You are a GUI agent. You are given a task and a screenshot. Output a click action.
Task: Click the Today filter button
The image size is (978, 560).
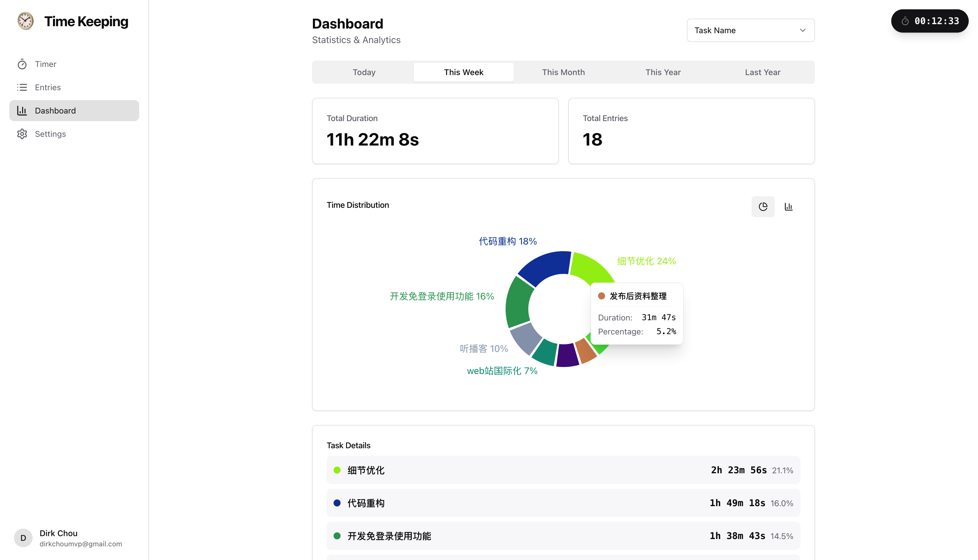[364, 72]
